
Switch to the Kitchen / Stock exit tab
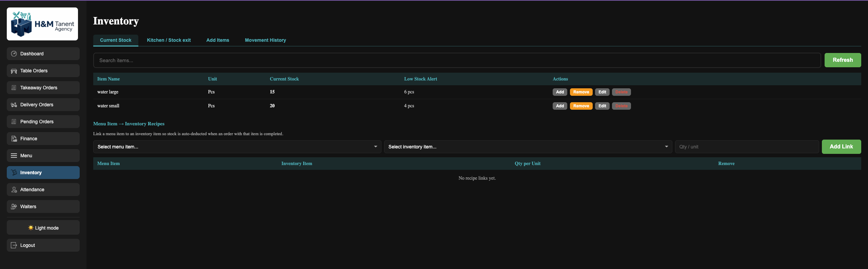click(x=169, y=40)
